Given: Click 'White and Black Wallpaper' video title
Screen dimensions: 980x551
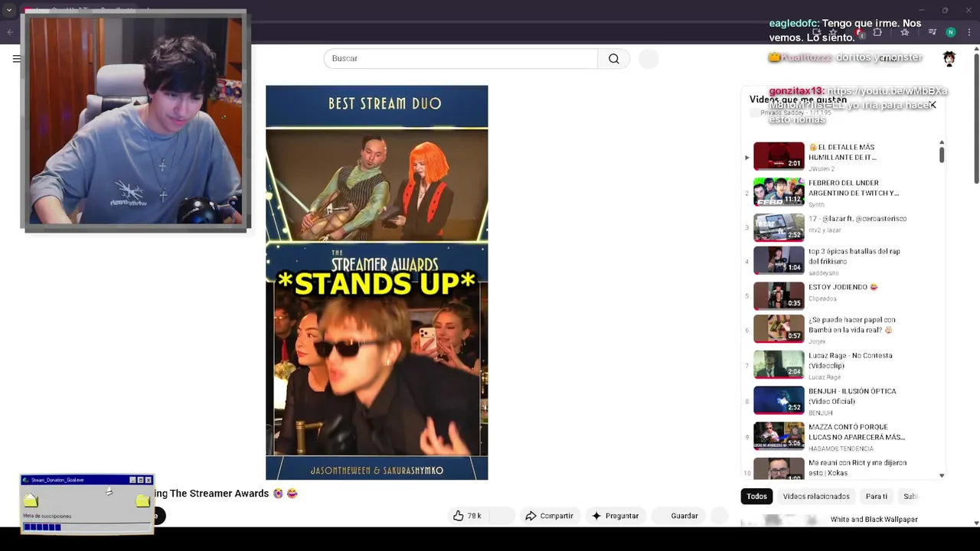Looking at the screenshot, I should point(874,520).
